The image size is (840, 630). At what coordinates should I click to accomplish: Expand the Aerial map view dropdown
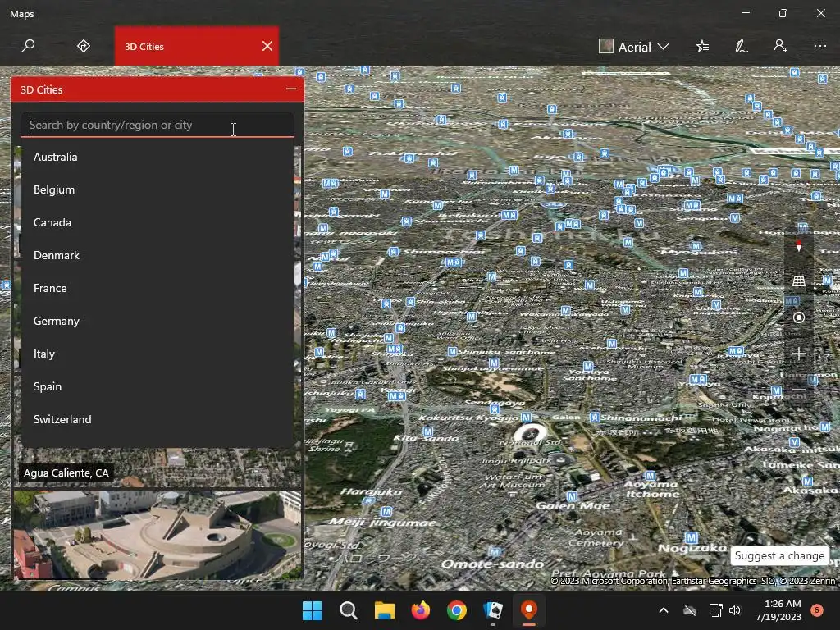click(x=634, y=47)
